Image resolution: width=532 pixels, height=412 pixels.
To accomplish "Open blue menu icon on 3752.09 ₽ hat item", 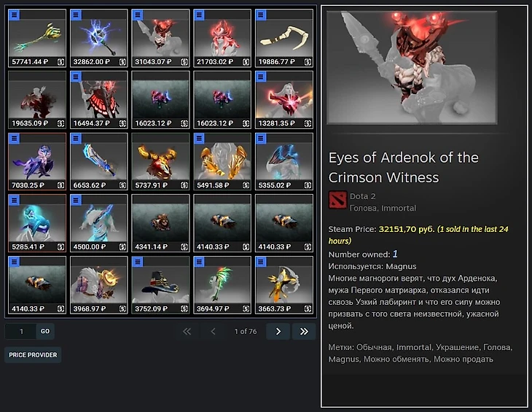I will (138, 262).
